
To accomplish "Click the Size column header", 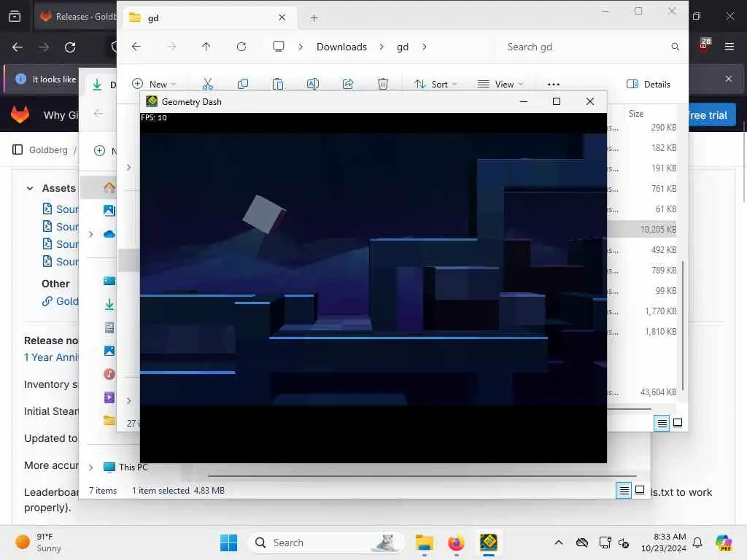I will [636, 113].
